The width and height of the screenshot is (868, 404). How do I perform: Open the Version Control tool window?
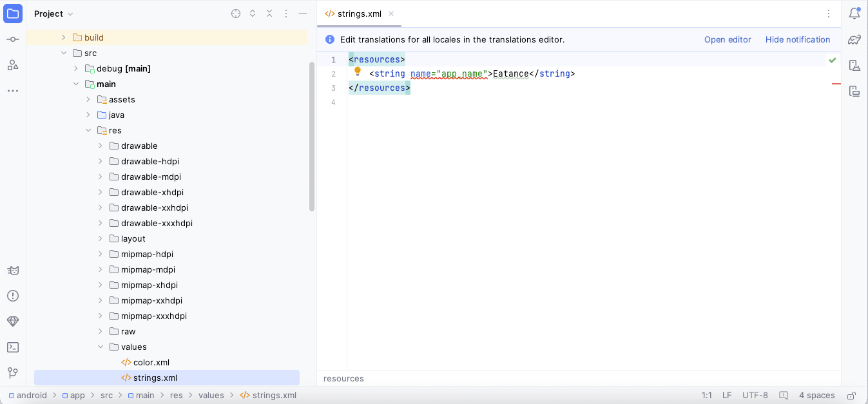click(x=13, y=373)
